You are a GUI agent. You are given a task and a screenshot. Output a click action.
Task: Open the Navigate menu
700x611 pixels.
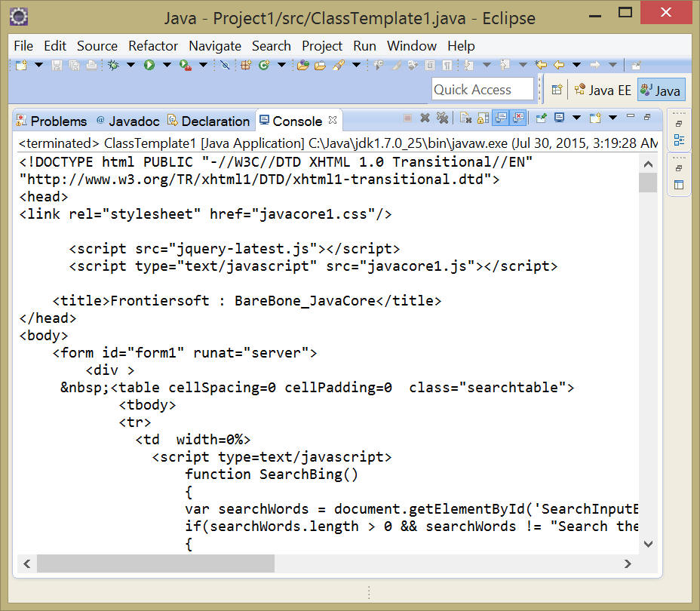215,46
